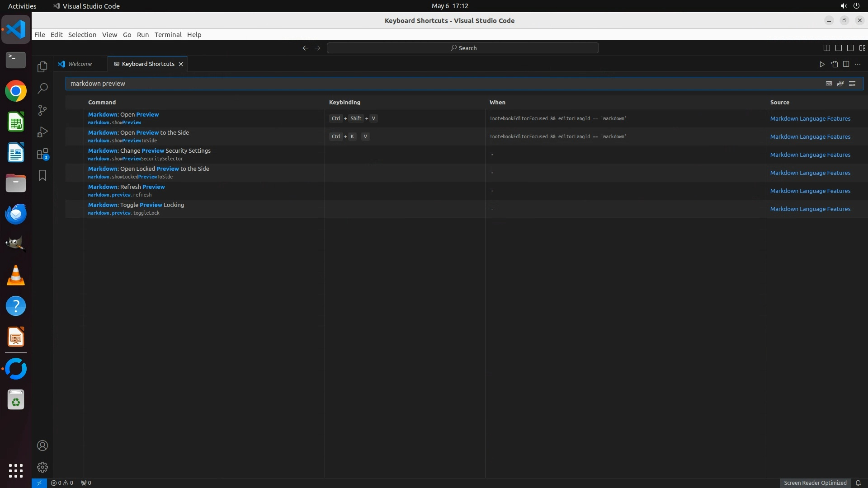Click Open Keyboard Shortcuts JSON icon
The image size is (868, 488).
834,64
